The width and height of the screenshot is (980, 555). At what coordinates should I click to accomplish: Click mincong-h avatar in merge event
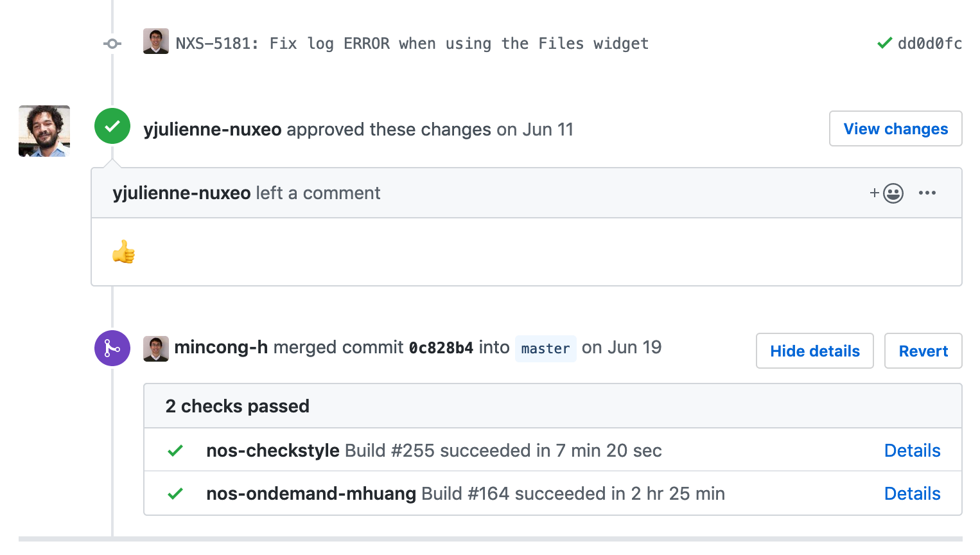coord(156,349)
